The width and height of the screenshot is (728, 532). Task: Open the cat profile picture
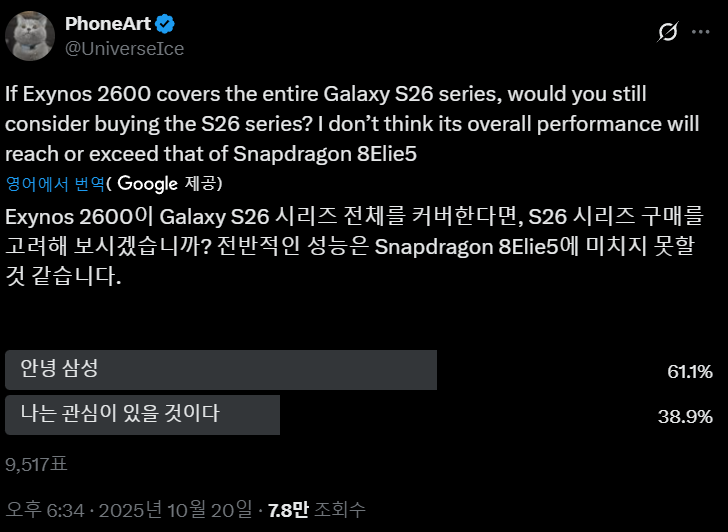tap(29, 35)
